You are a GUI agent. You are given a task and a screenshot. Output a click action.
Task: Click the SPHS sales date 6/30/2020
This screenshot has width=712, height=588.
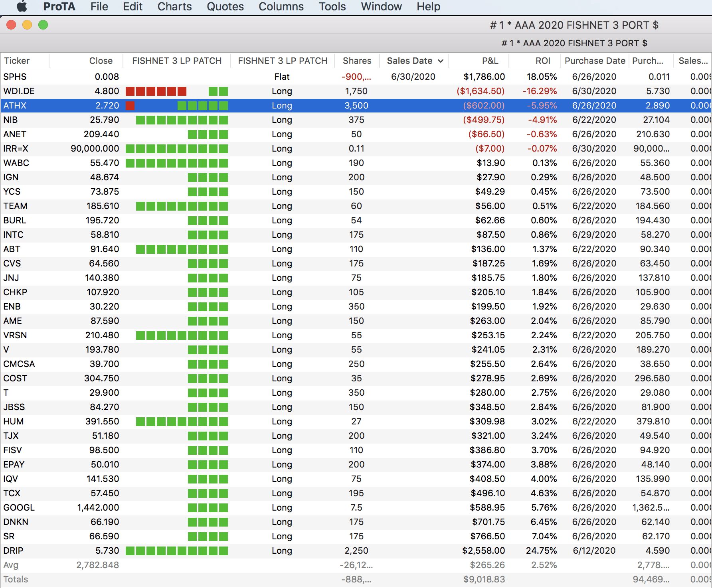click(413, 77)
